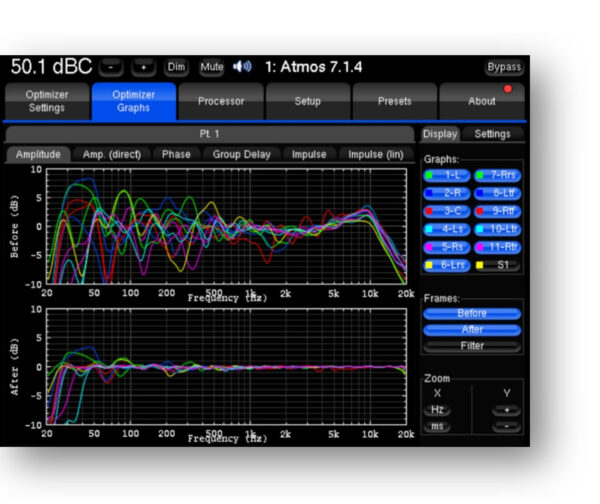The width and height of the screenshot is (600, 504).
Task: Click the speaker volume icon
Action: tap(242, 67)
